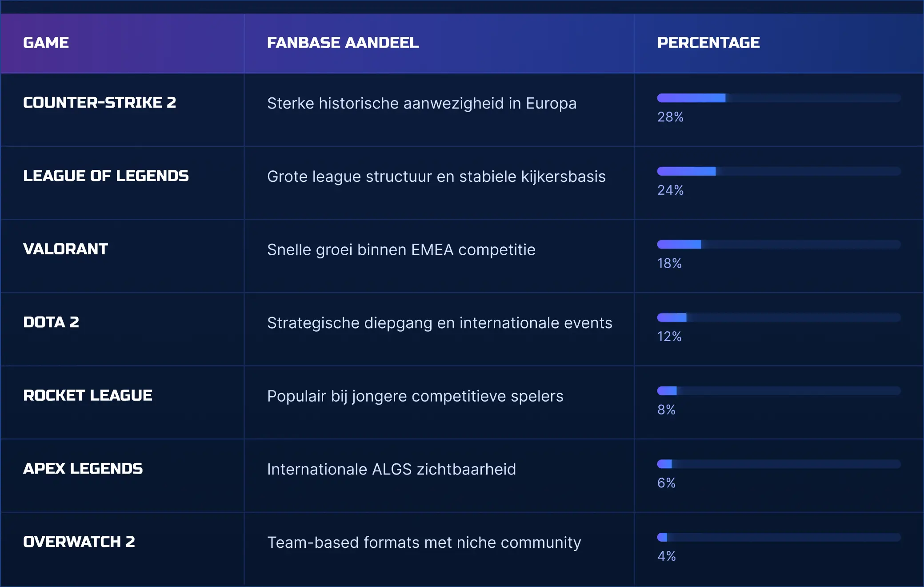Click the League of Legends progress bar
Image resolution: width=924 pixels, height=587 pixels.
click(779, 172)
